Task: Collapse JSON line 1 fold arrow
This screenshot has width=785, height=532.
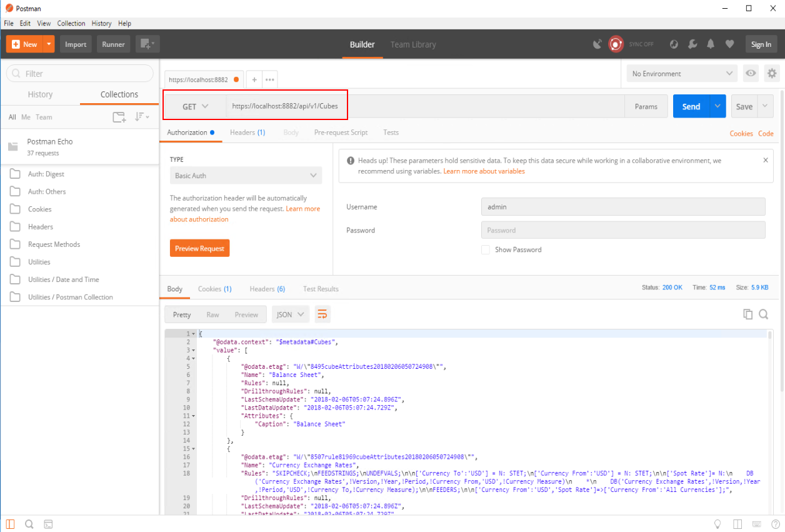Action: coord(193,334)
